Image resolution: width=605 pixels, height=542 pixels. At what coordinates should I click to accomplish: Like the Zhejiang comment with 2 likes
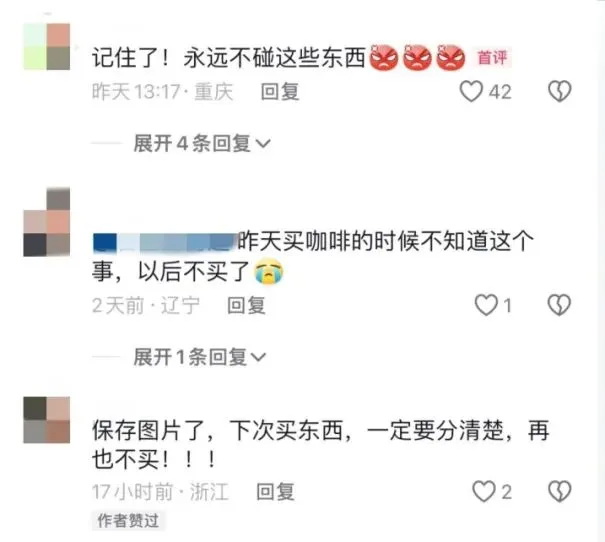click(484, 491)
